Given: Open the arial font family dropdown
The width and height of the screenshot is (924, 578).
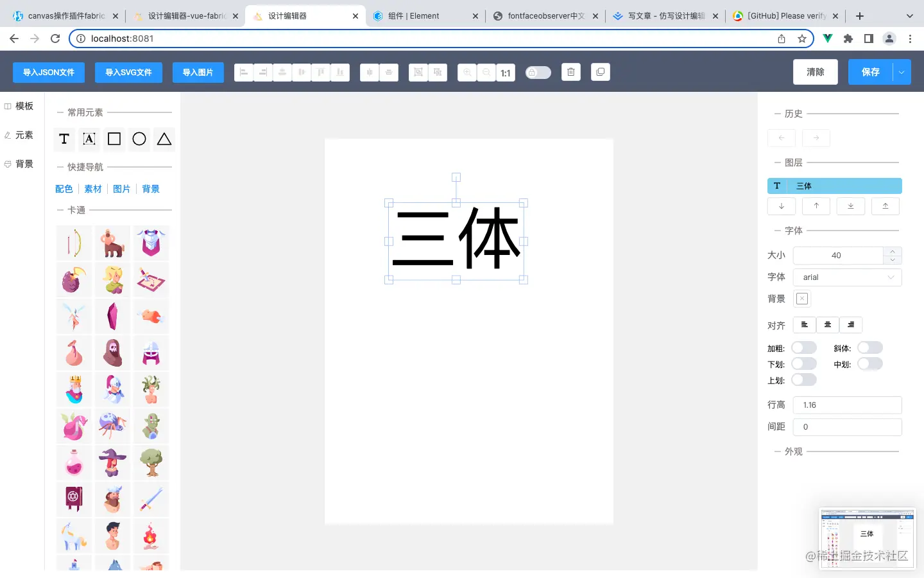Looking at the screenshot, I should coord(847,277).
